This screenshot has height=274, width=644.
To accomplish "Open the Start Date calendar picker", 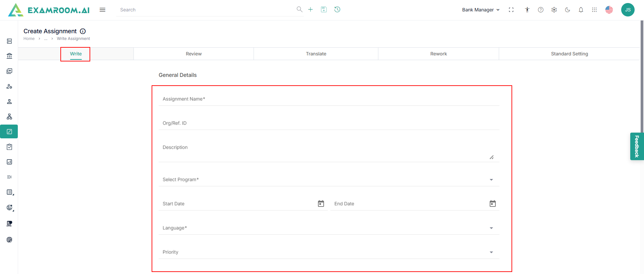I will (x=321, y=203).
